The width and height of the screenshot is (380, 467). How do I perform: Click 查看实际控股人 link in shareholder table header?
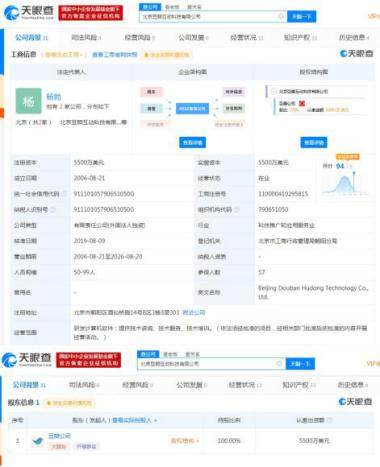(x=134, y=420)
